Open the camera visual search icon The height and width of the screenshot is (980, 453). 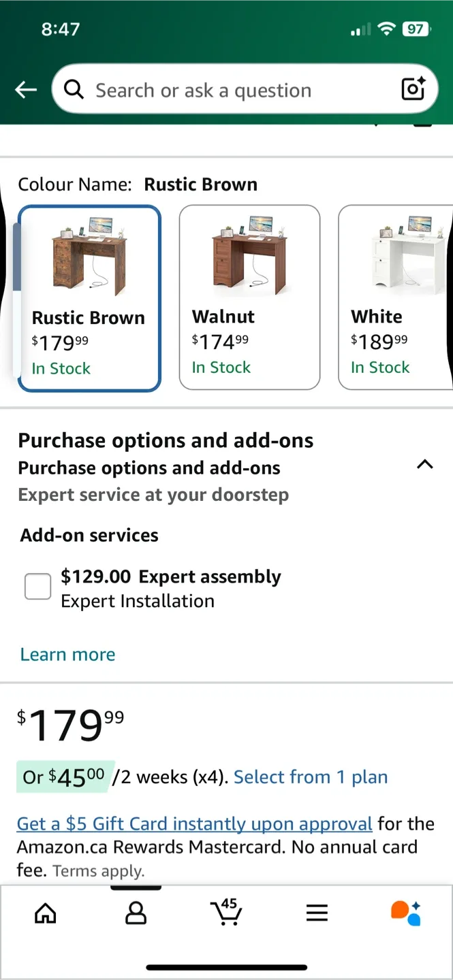[413, 89]
